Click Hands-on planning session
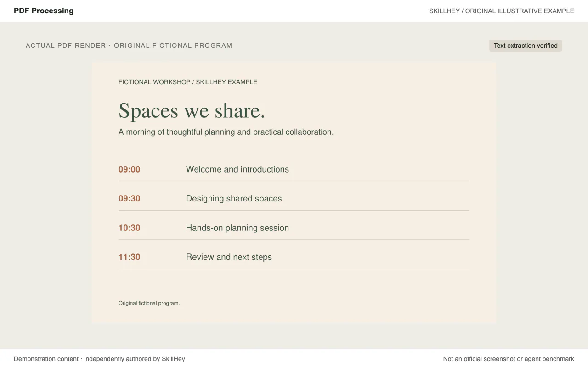The width and height of the screenshot is (588, 368). pos(237,228)
